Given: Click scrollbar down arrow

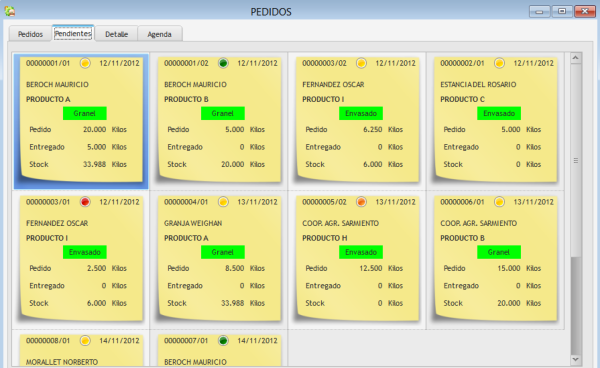Looking at the screenshot, I should (576, 359).
